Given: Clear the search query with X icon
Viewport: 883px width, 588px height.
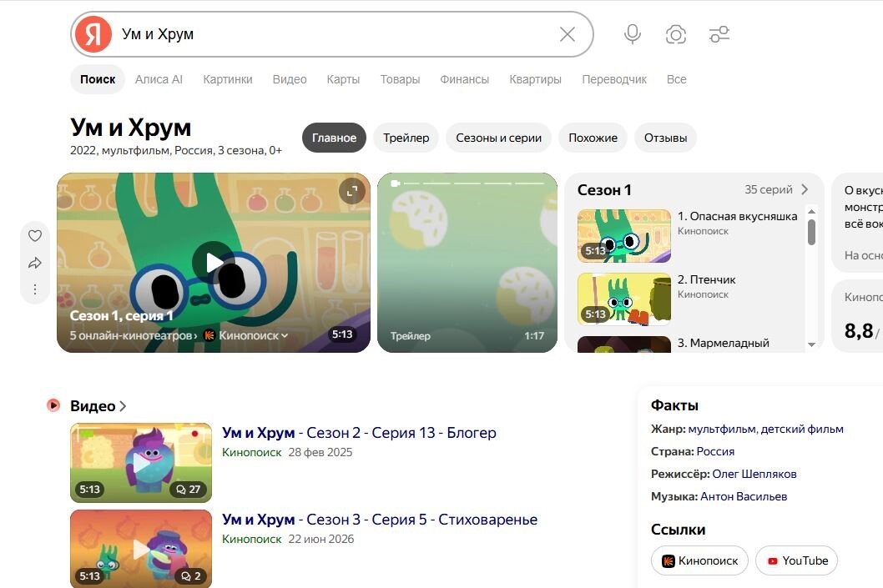Looking at the screenshot, I should tap(567, 34).
